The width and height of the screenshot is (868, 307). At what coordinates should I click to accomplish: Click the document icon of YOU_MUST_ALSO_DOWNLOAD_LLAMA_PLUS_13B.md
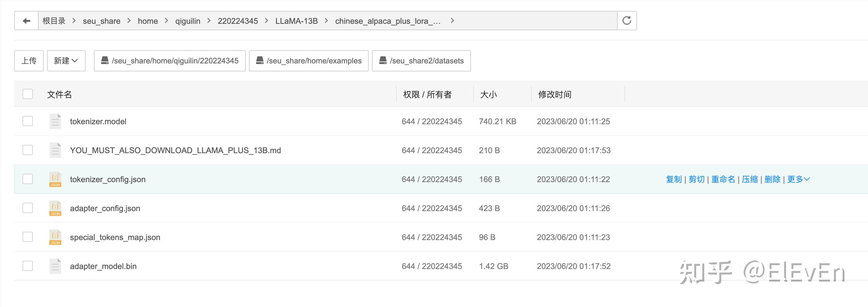pos(55,150)
